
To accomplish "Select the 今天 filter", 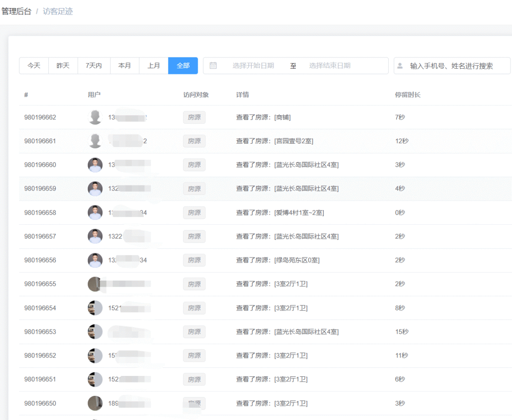I will click(x=34, y=66).
